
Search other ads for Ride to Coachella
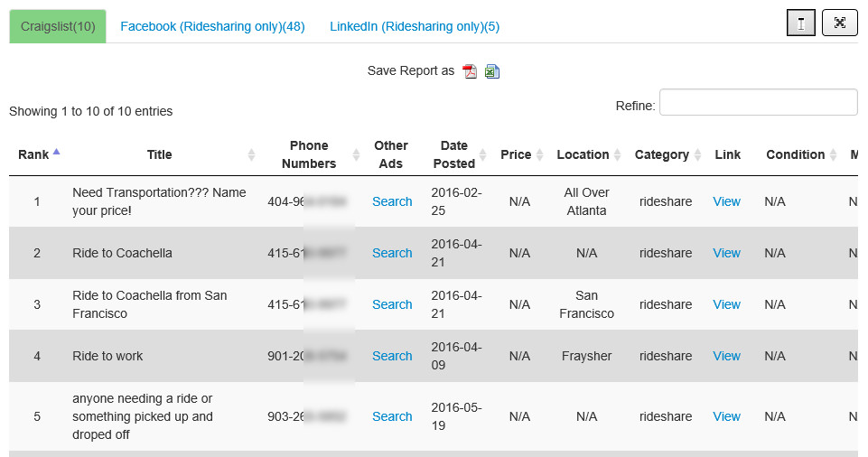(x=392, y=253)
